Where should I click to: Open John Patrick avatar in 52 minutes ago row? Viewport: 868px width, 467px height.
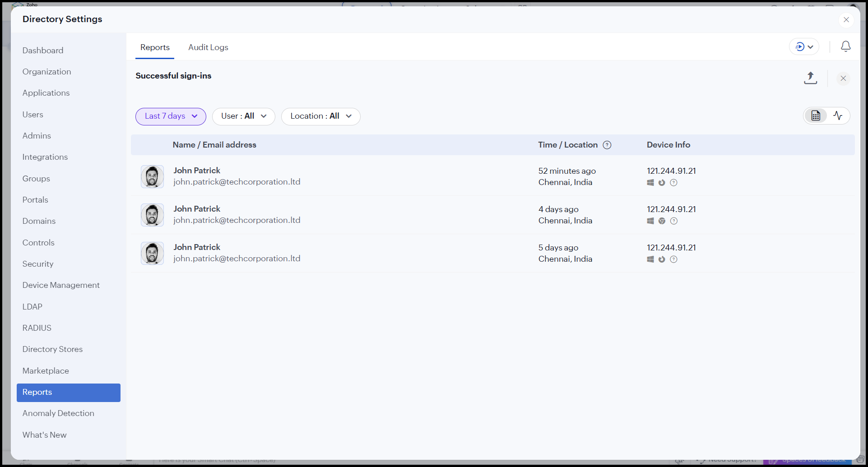(x=152, y=176)
